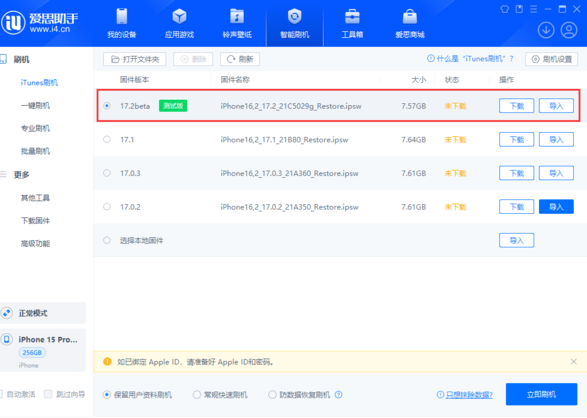
Task: Open the 应用游戏 apps and games section
Action: click(x=179, y=23)
